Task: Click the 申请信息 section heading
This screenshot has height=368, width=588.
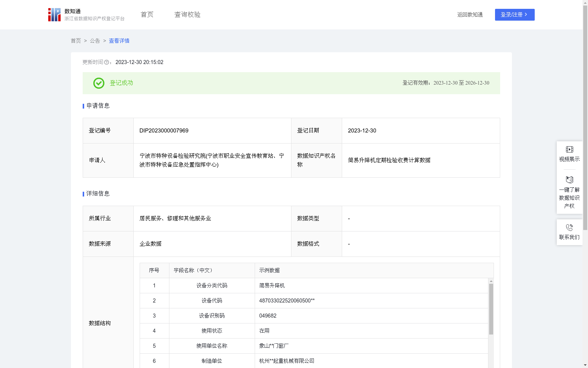Action: pos(98,106)
